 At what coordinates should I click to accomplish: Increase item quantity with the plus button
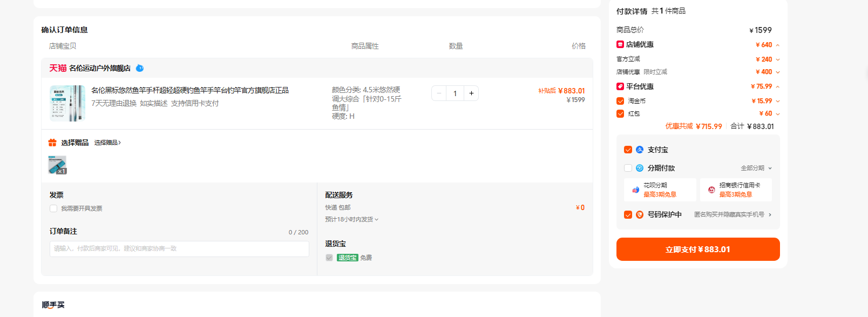point(471,93)
